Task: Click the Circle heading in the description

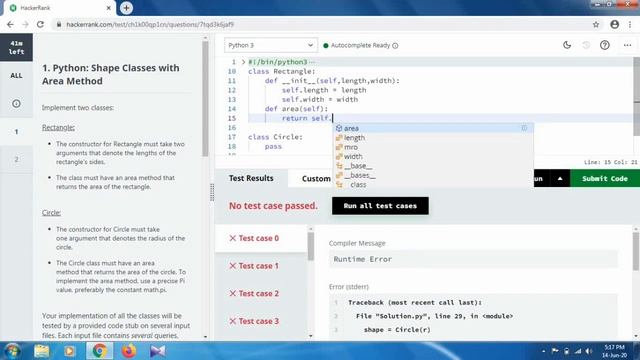Action: point(51,213)
